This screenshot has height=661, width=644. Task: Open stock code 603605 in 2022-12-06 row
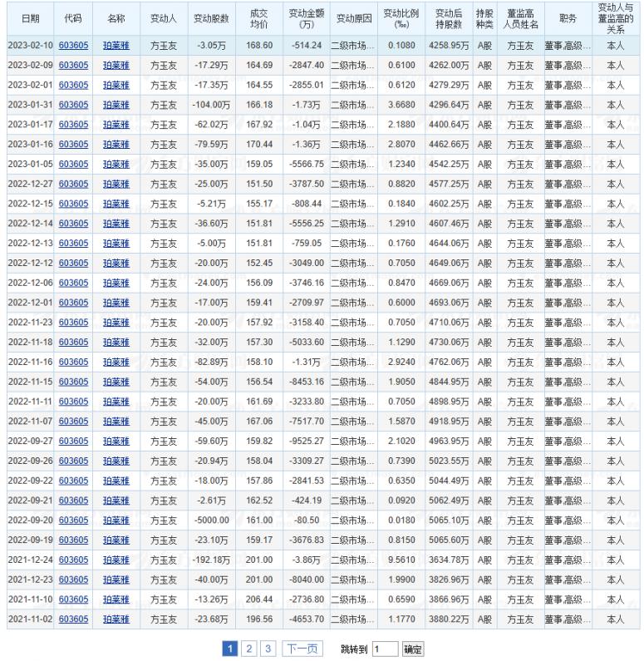[73, 283]
